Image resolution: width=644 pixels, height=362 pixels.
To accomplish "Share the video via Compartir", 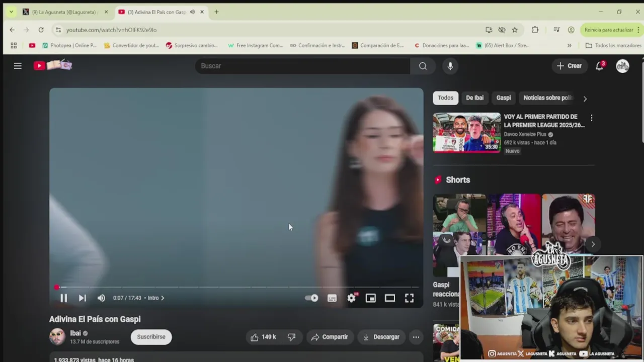I will pos(330,337).
